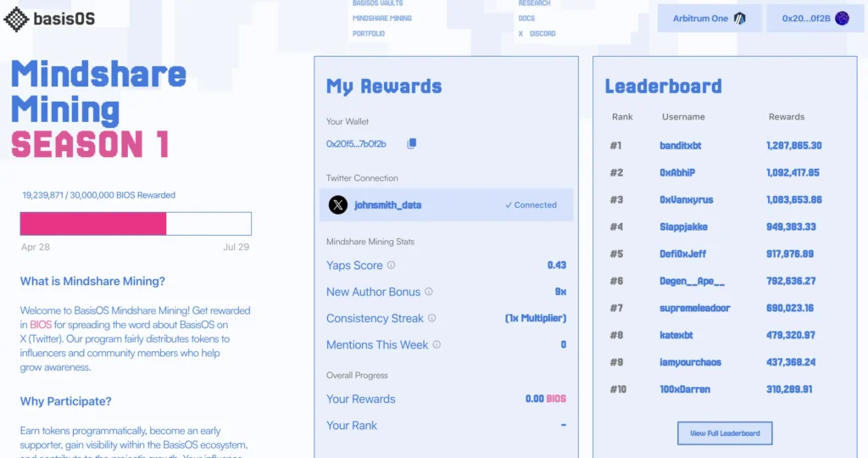The image size is (868, 458).
Task: Open the Research menu item
Action: pyautogui.click(x=534, y=3)
